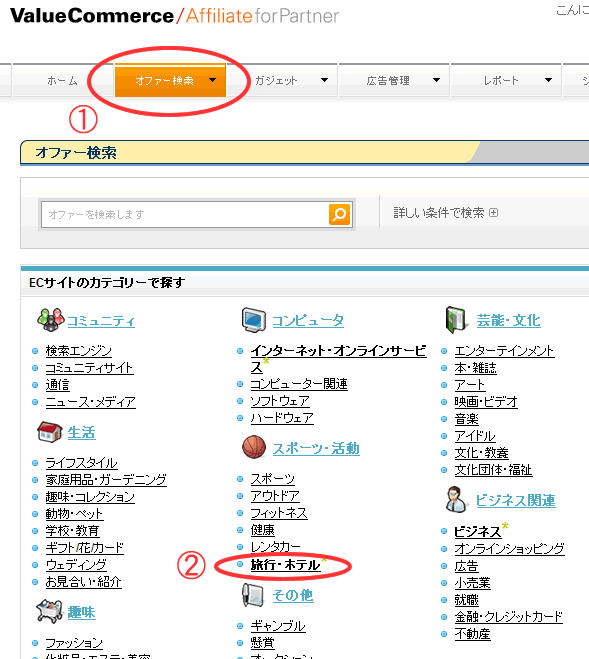Open the インターネット・オンラインサービス link
Viewport: 589px width, 659px height.
[x=338, y=358]
